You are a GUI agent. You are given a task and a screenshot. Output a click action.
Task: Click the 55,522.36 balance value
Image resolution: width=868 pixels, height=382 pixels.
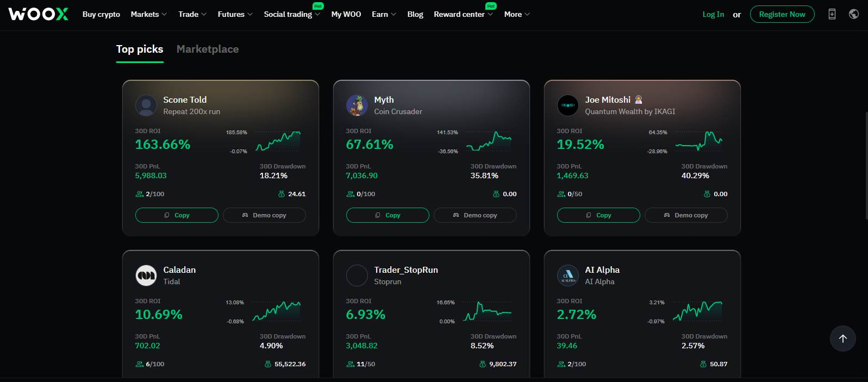pos(290,364)
